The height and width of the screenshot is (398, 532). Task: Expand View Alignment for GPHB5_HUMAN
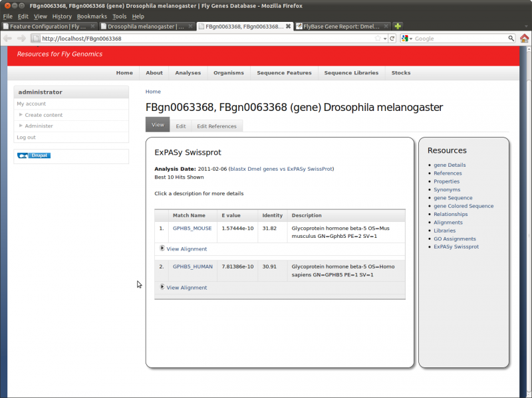184,288
